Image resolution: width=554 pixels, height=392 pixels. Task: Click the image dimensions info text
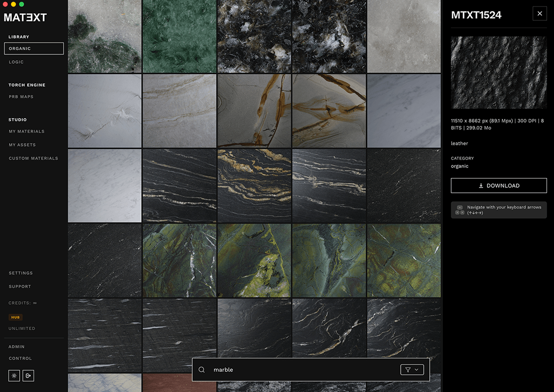click(x=498, y=124)
